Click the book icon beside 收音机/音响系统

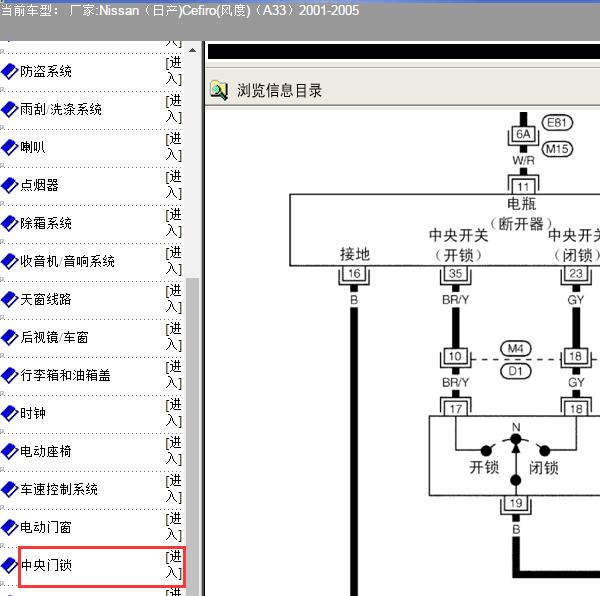[10, 261]
